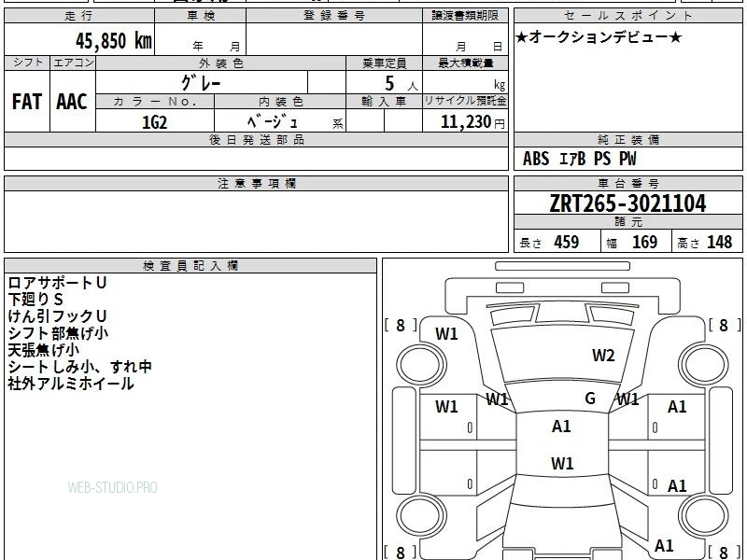Click the inspector note 天張焦げ小
The width and height of the screenshot is (747, 560).
click(43, 350)
